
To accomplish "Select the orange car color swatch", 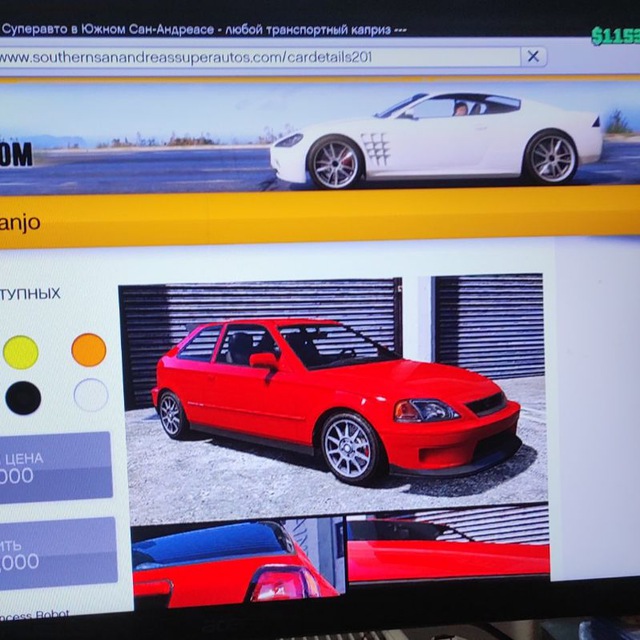I will [89, 350].
